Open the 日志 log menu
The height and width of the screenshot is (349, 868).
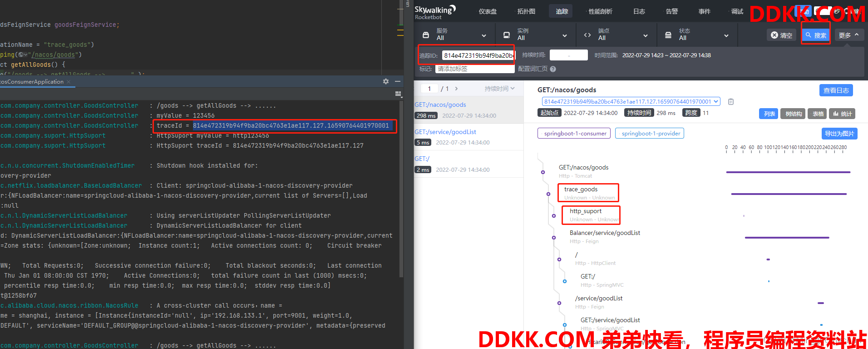[639, 11]
